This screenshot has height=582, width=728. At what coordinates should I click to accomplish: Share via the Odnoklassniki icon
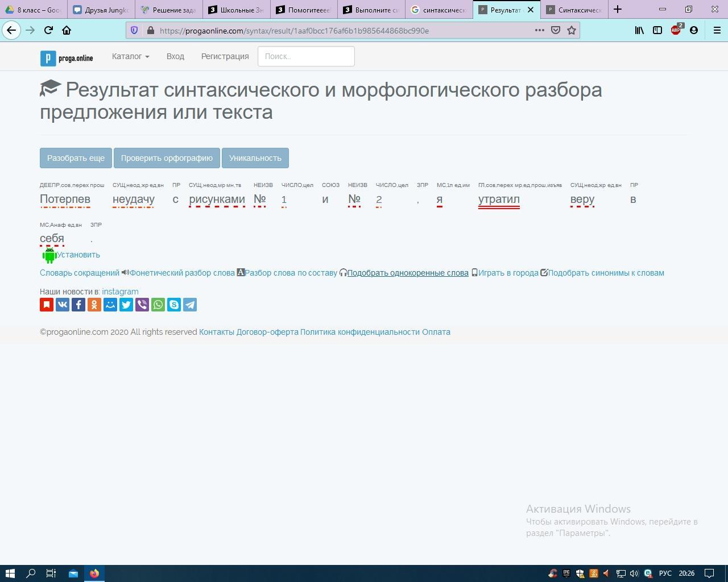click(x=94, y=305)
